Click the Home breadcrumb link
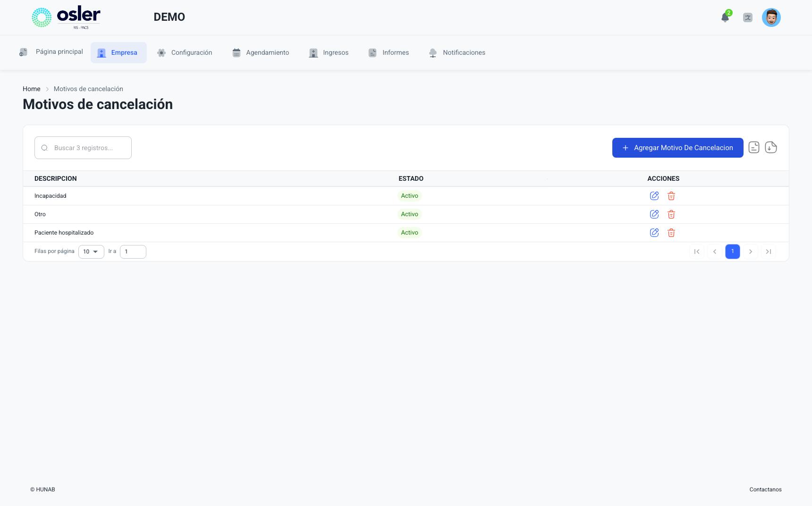812x506 pixels. [x=32, y=89]
